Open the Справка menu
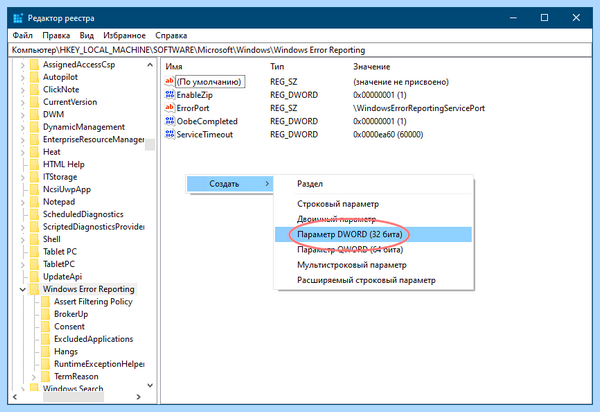The image size is (600, 412). tap(171, 36)
